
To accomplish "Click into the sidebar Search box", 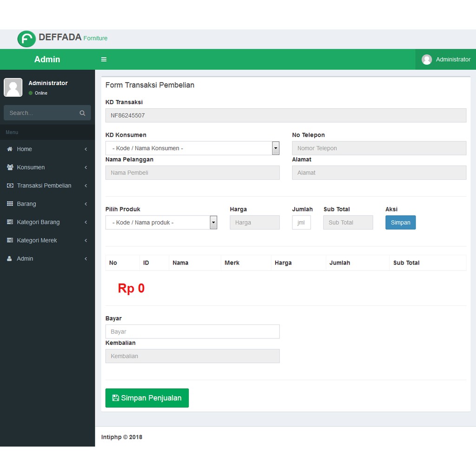I will pos(41,113).
